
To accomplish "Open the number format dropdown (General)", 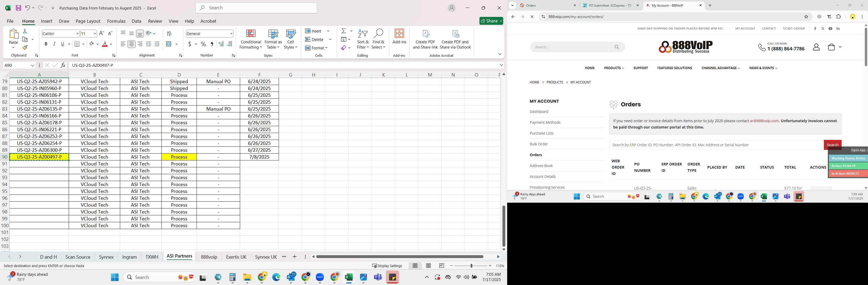I will (x=231, y=33).
